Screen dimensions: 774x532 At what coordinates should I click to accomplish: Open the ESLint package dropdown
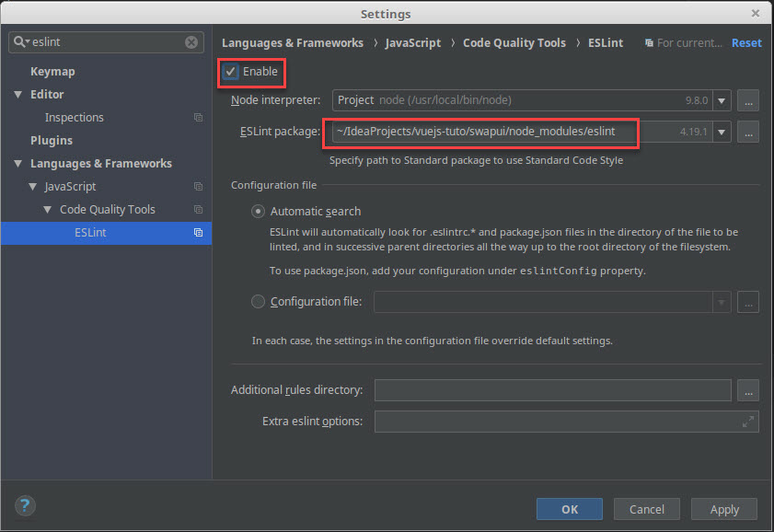point(722,133)
